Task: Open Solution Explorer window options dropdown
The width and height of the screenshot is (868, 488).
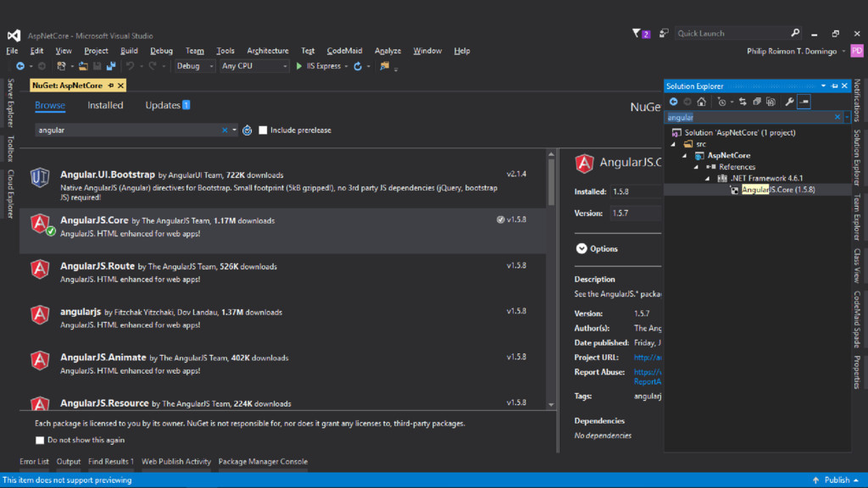Action: pos(824,86)
